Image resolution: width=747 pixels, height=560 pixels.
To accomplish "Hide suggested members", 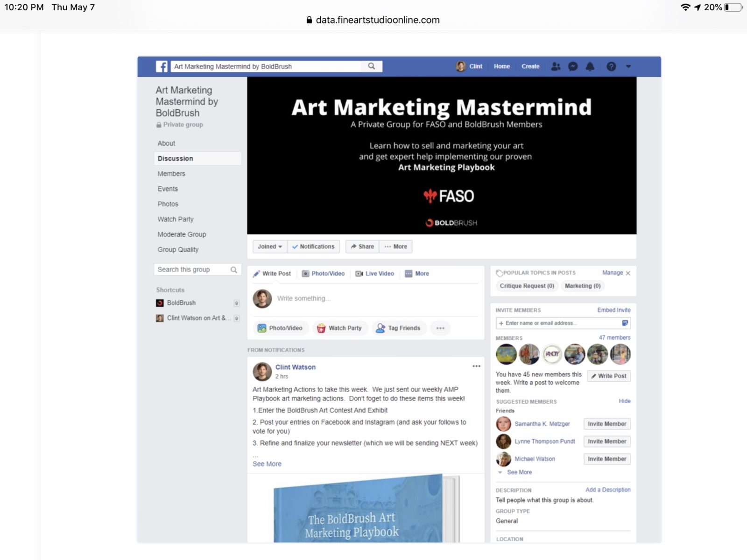I will click(625, 401).
